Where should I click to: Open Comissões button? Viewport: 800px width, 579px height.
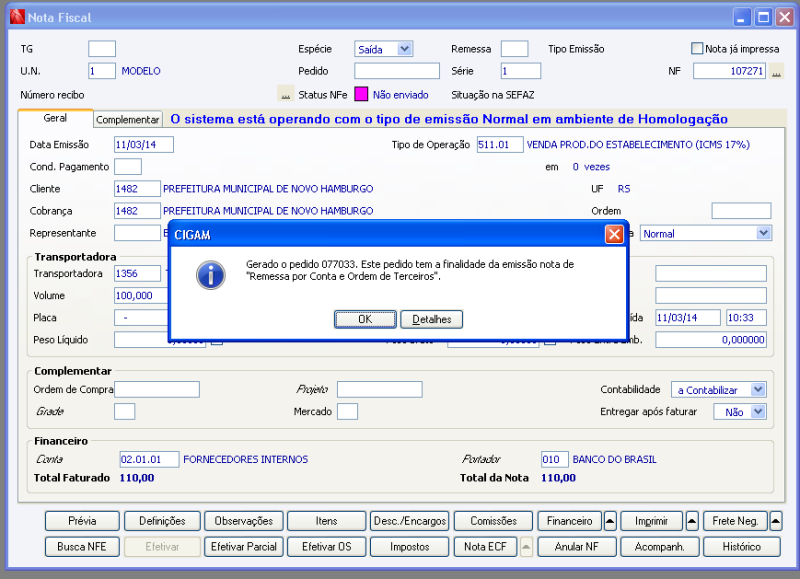(x=493, y=521)
